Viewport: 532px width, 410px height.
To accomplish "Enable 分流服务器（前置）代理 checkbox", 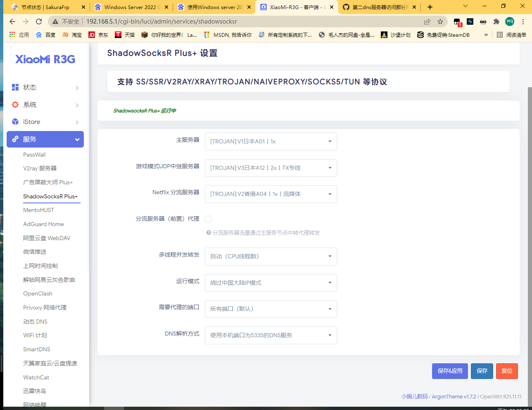I will click(208, 219).
